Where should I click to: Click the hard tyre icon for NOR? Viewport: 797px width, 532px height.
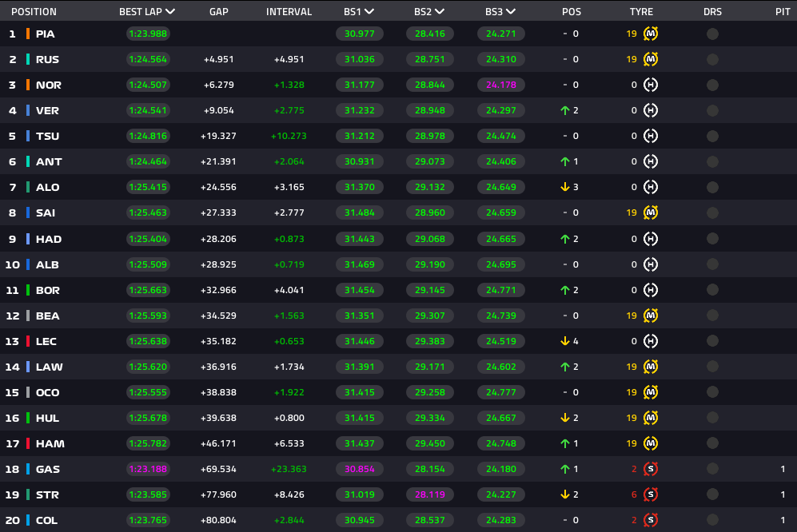[651, 85]
